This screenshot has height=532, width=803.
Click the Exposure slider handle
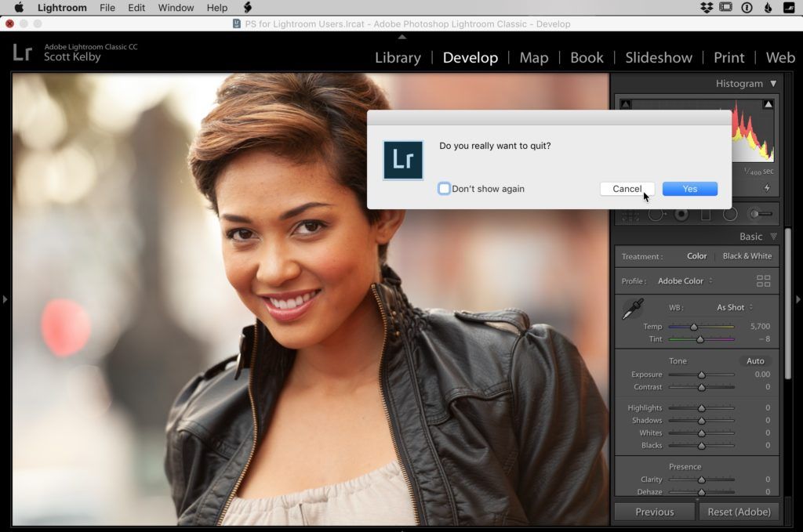(x=702, y=375)
